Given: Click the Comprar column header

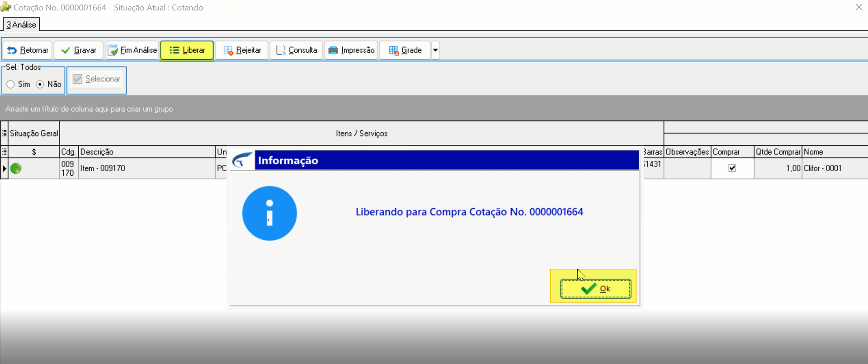Looking at the screenshot, I should point(732,152).
